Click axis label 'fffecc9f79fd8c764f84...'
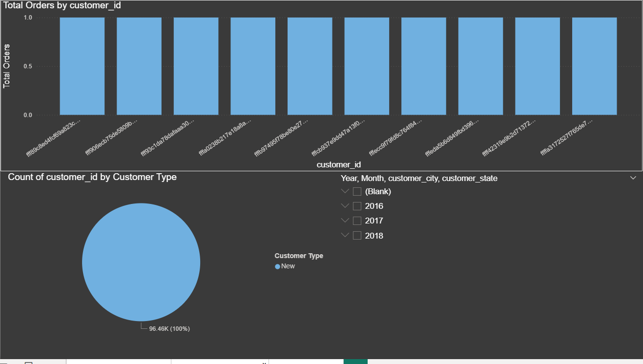 394,138
